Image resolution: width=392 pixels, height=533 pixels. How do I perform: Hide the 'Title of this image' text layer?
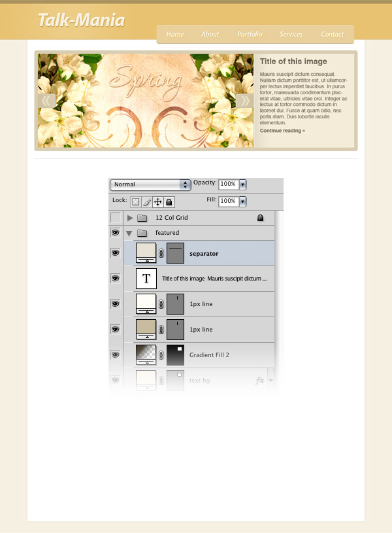point(116,279)
